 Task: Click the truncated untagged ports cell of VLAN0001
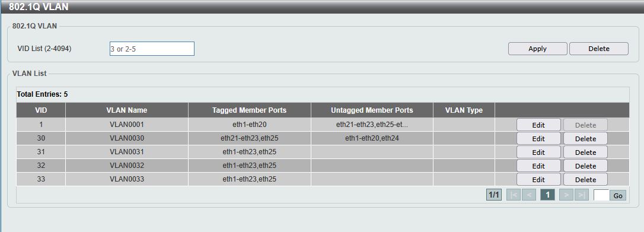(372, 125)
